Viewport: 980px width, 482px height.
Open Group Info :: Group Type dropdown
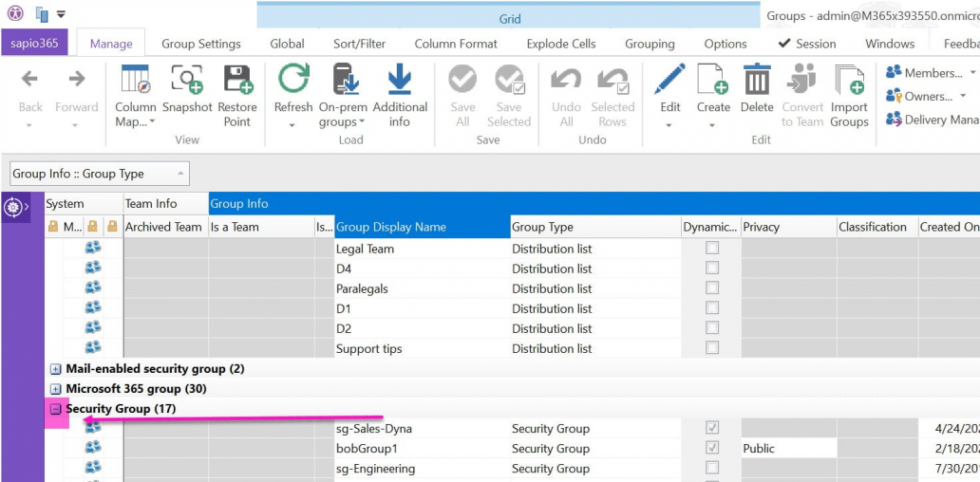(100, 174)
